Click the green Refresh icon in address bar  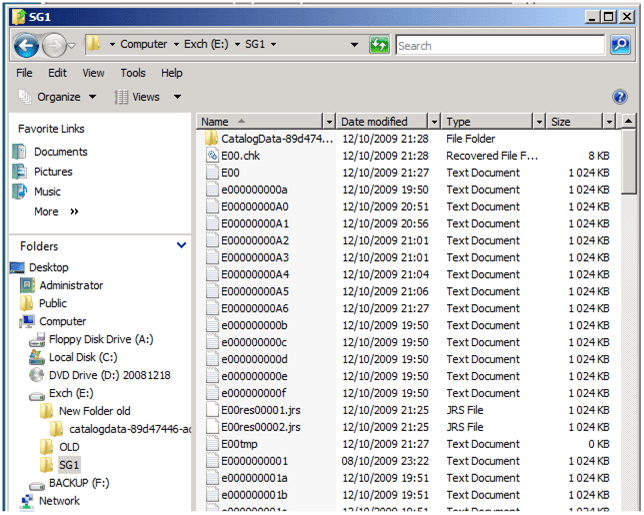click(x=380, y=45)
